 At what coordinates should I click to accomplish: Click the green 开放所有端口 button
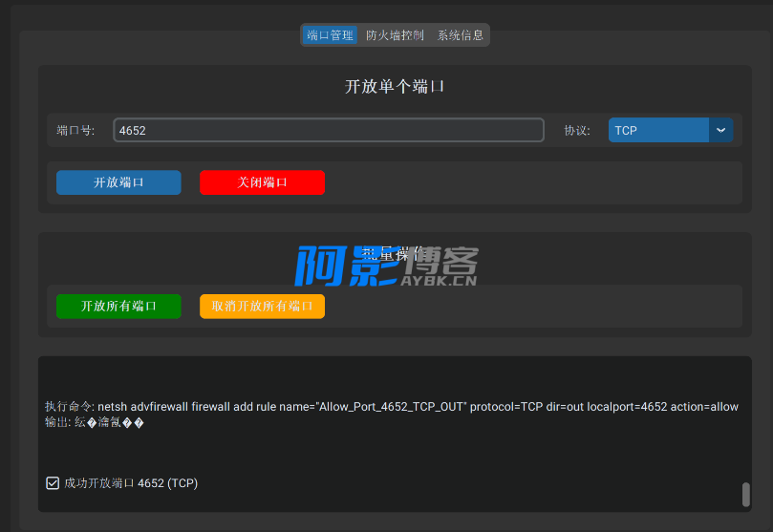[118, 307]
